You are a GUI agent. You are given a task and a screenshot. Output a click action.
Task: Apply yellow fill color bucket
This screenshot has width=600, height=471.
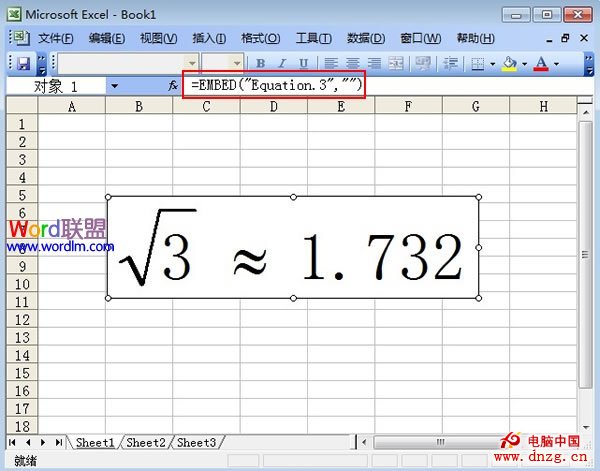click(x=509, y=64)
